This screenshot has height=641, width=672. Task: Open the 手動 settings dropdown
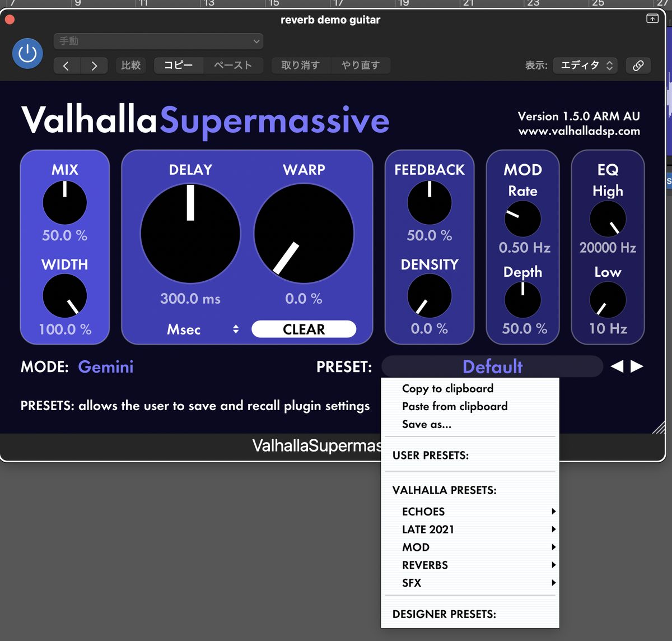[x=158, y=41]
